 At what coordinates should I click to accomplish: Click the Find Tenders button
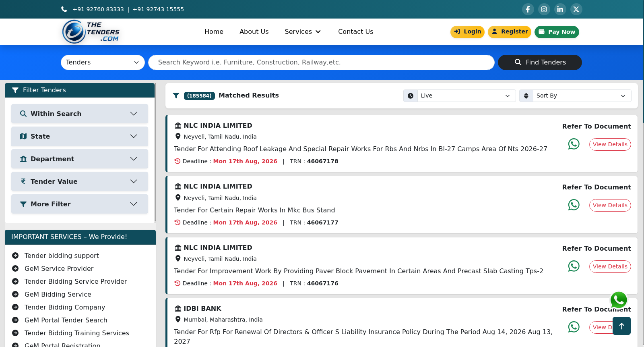pyautogui.click(x=540, y=62)
